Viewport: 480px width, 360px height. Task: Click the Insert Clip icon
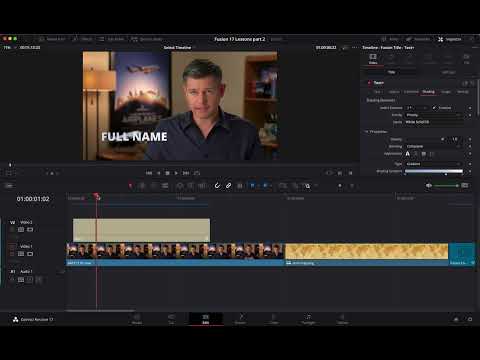180,186
